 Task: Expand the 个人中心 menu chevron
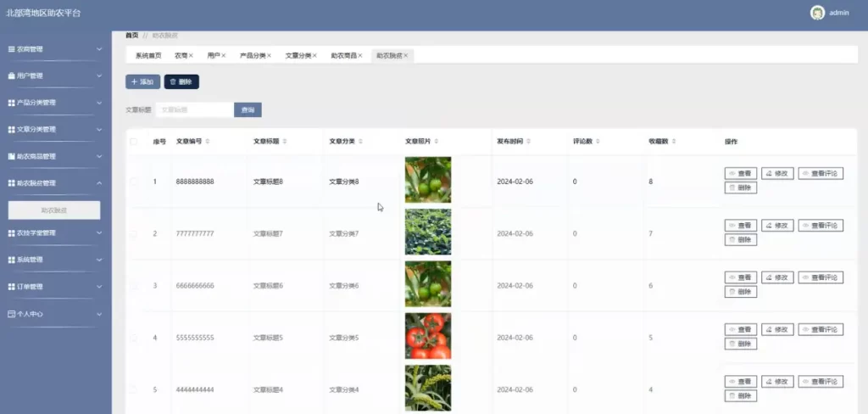tap(100, 314)
